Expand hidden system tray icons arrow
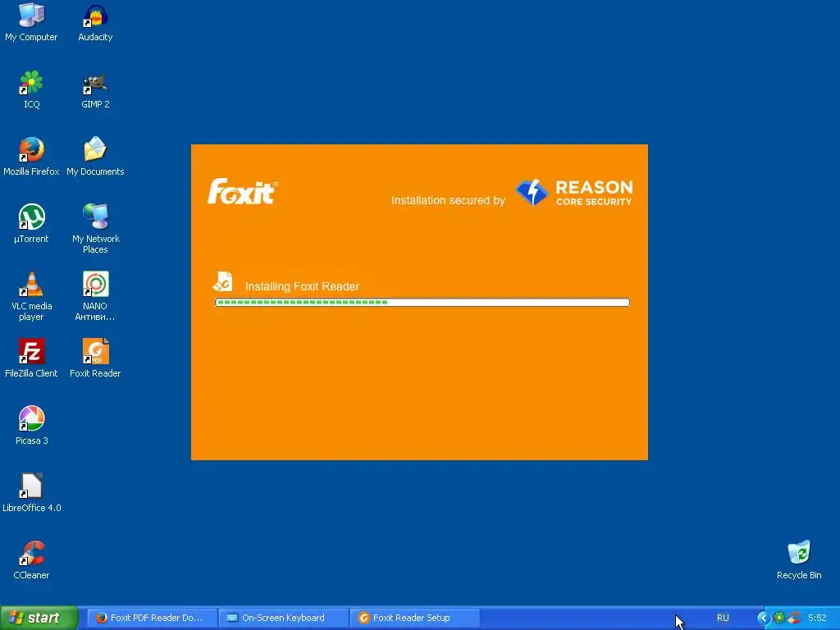 coord(763,618)
